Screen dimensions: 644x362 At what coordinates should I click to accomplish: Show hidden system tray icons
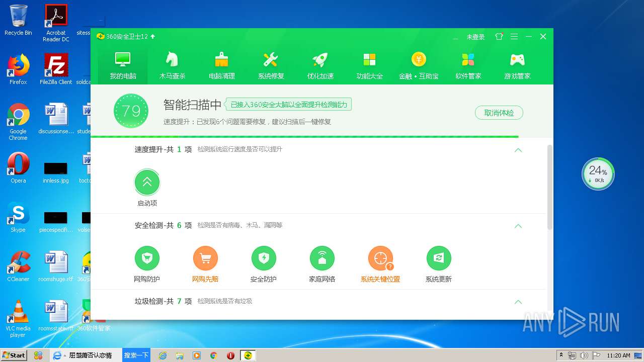coord(561,355)
